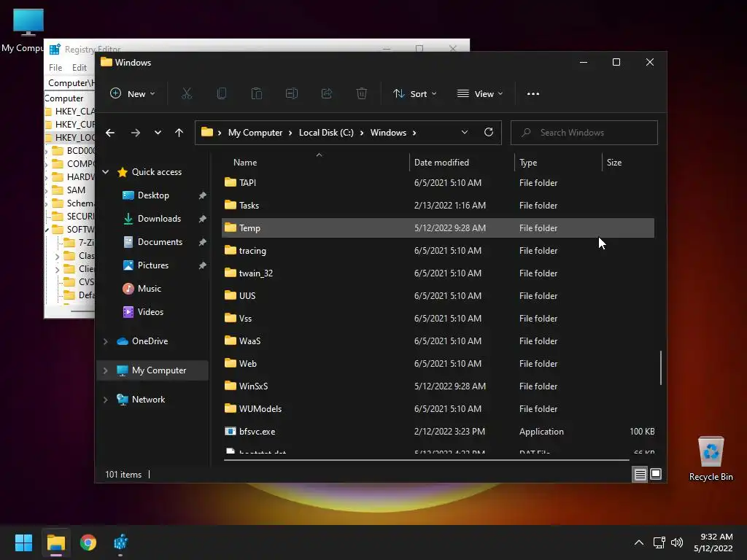Refresh the Windows folder view
Screen dimensions: 747x560
pos(489,133)
